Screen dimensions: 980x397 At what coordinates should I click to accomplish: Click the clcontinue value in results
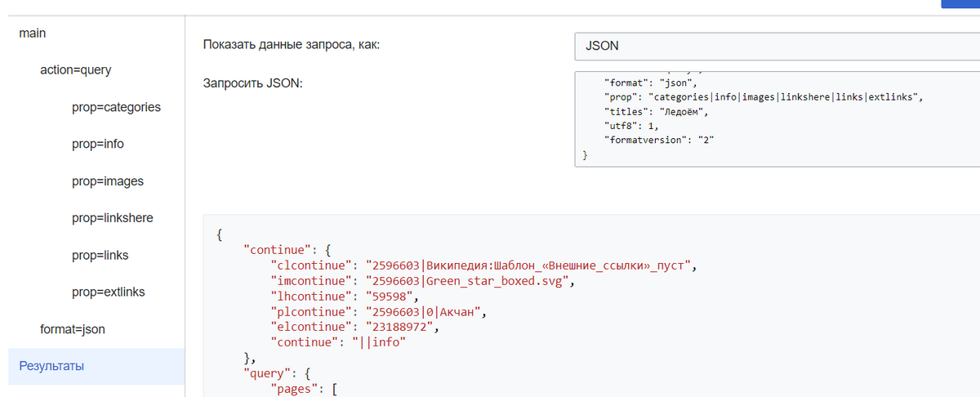tap(529, 266)
